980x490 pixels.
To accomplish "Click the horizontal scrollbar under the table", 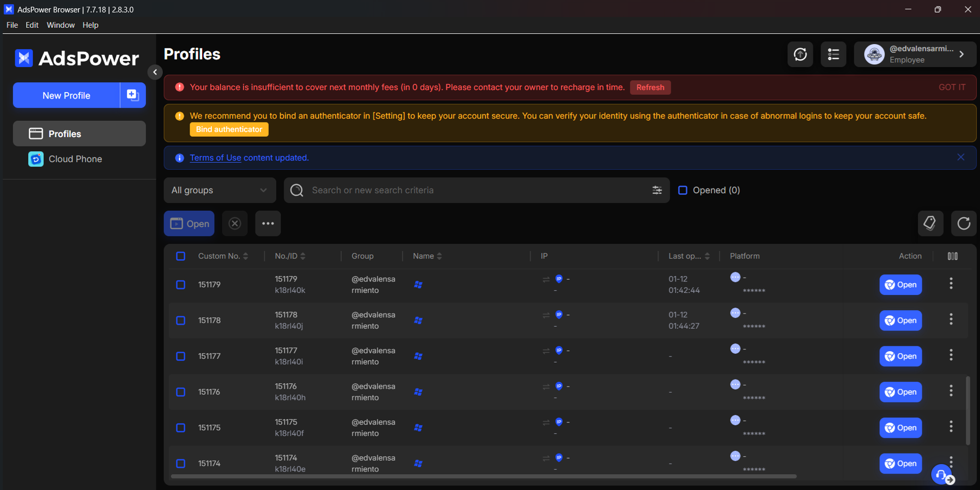I will (x=484, y=476).
